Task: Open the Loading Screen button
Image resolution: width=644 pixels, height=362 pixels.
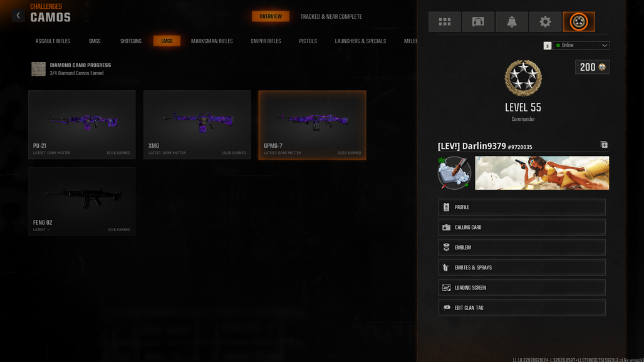Action: click(x=522, y=287)
